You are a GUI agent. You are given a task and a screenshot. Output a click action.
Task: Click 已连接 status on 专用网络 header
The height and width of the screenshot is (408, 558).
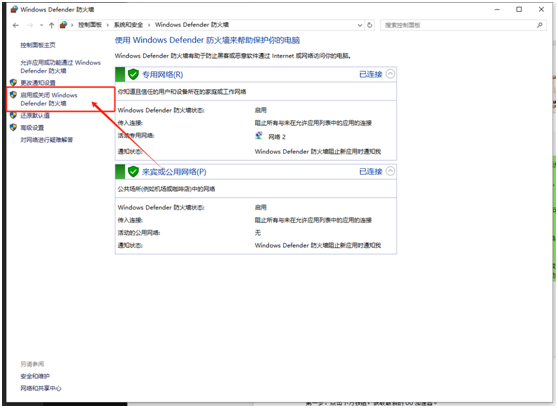[x=370, y=74]
